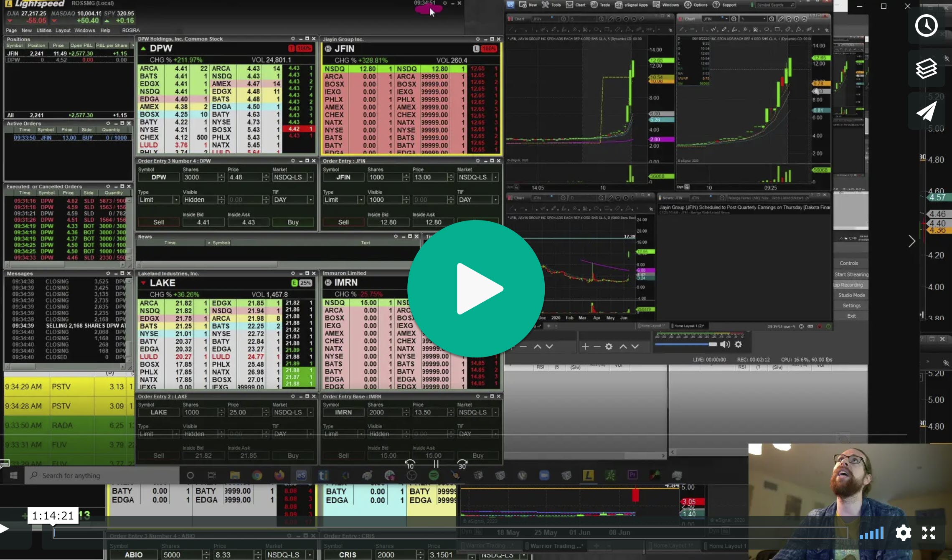Open eSignal Support help
The width and height of the screenshot is (952, 560).
pos(724,5)
